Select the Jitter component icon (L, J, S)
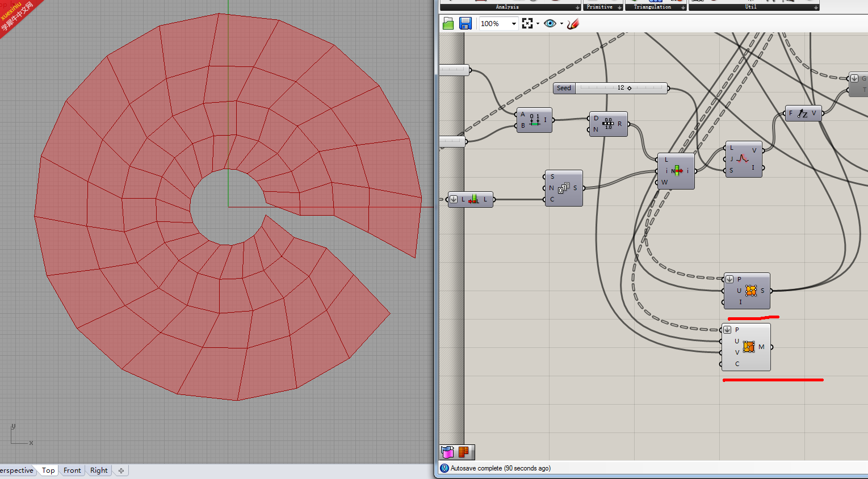This screenshot has height=479, width=868. (x=743, y=159)
